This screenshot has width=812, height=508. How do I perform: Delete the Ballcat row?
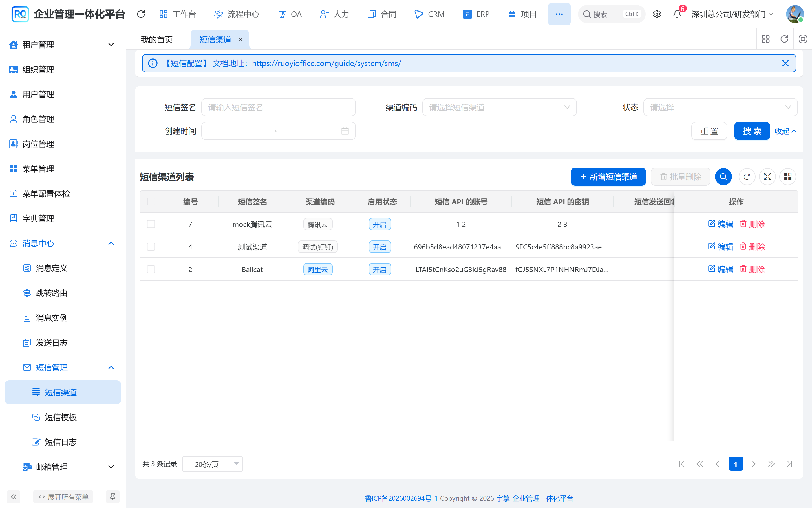(x=752, y=269)
